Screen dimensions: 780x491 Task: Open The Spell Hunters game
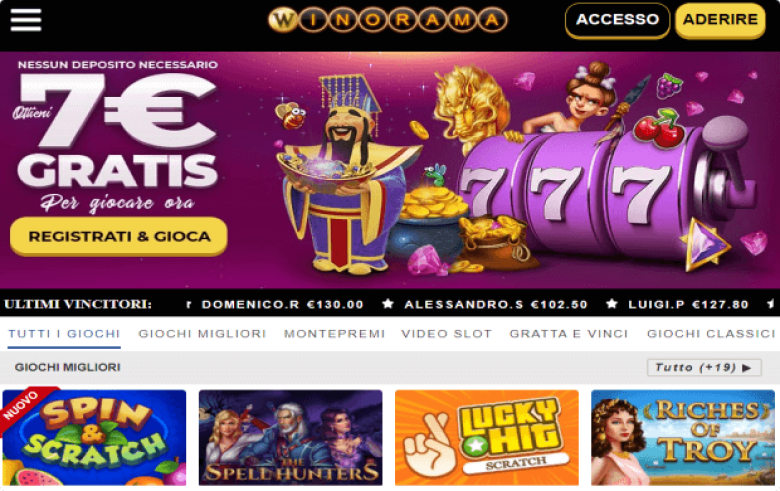click(291, 437)
